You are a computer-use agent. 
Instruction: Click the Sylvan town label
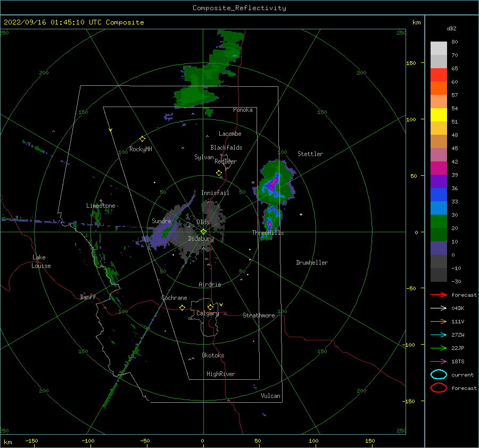coord(204,157)
